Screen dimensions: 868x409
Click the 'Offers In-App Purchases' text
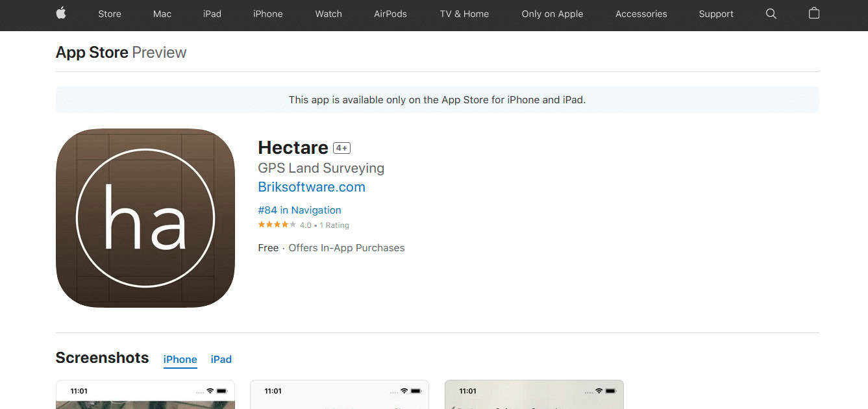pos(347,248)
